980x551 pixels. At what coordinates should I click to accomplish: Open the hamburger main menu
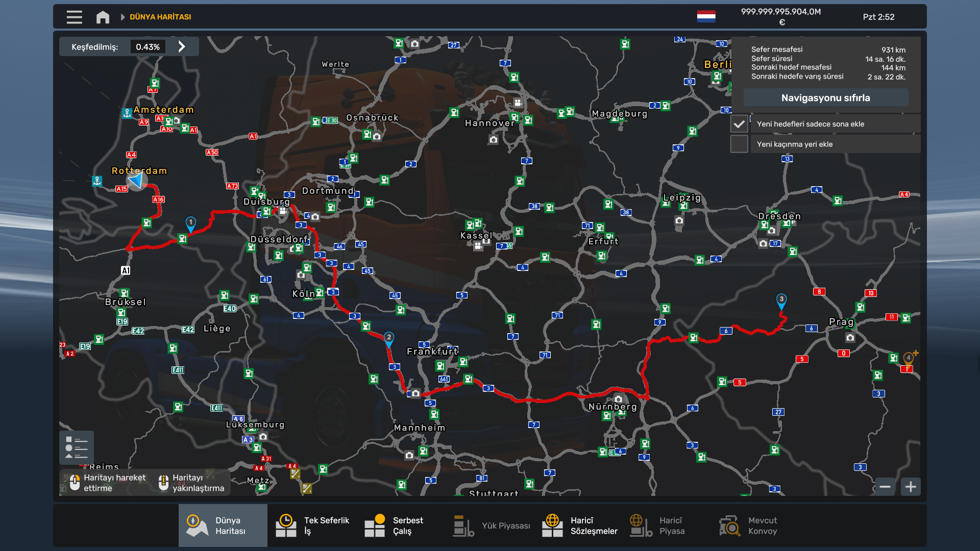coord(74,17)
